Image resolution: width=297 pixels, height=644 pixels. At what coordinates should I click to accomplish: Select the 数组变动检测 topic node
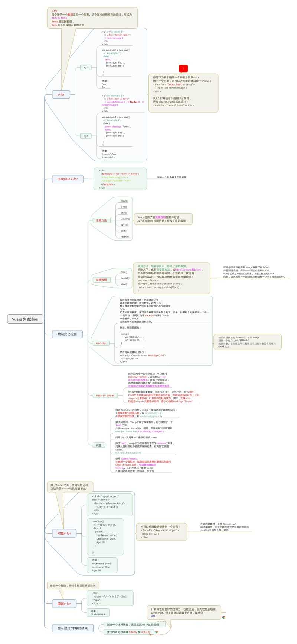tap(67, 334)
